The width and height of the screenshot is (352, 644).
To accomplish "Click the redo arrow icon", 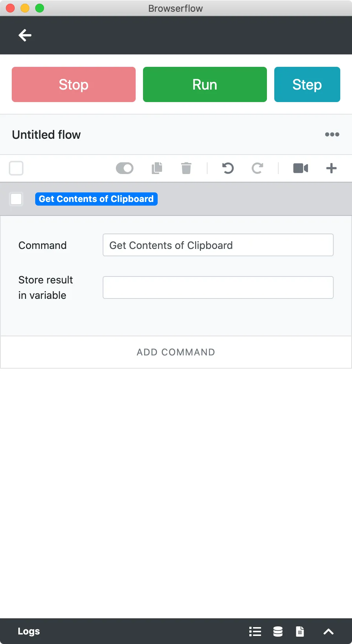I will tap(257, 168).
